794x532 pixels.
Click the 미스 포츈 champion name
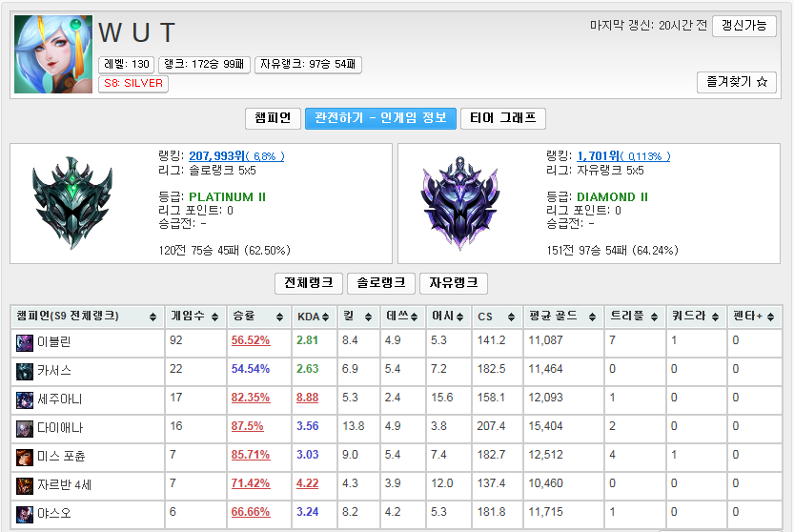tap(61, 457)
